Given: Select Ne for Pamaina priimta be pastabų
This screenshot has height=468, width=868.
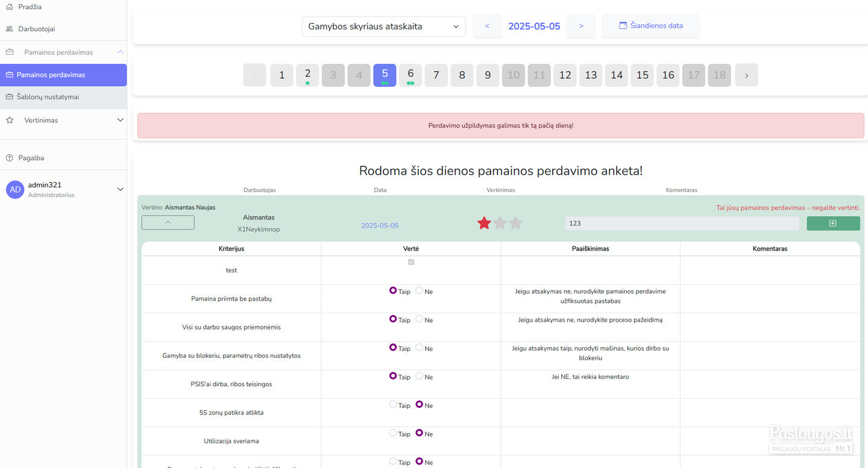Looking at the screenshot, I should (x=420, y=290).
